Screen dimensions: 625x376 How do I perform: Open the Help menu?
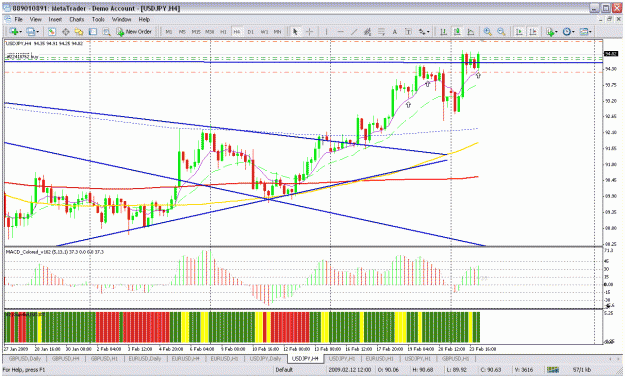(144, 19)
